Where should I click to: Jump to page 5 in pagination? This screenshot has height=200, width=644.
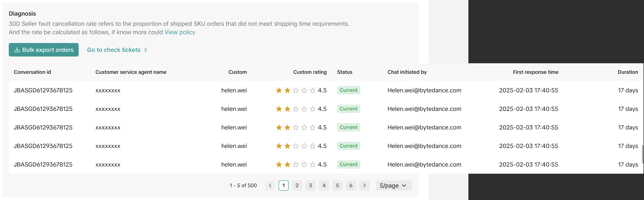click(337, 185)
